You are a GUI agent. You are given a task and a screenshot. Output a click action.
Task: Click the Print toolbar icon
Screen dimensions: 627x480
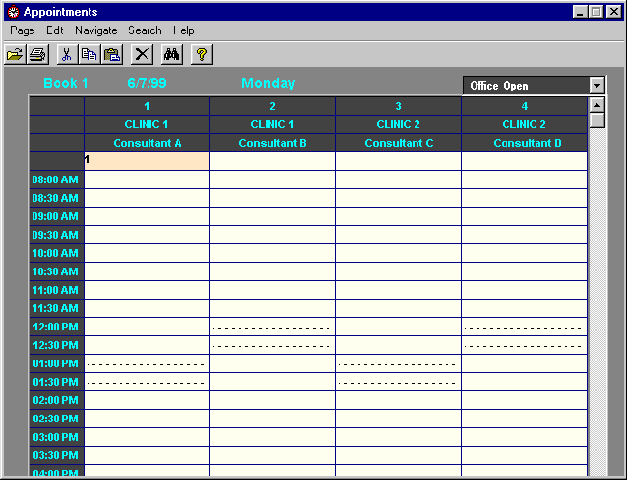click(37, 54)
